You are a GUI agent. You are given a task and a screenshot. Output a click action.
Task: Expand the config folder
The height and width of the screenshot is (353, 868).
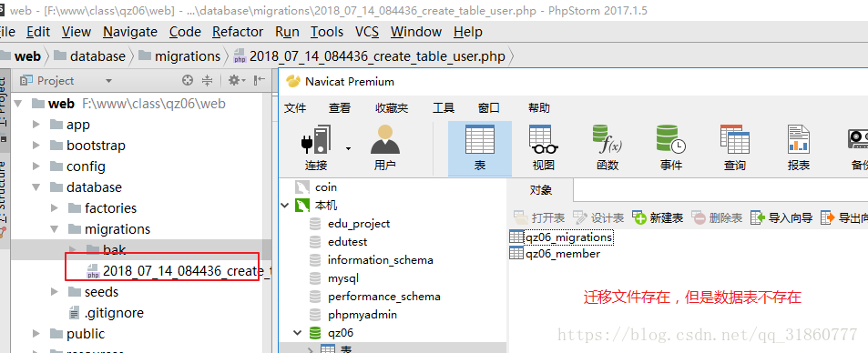point(36,166)
